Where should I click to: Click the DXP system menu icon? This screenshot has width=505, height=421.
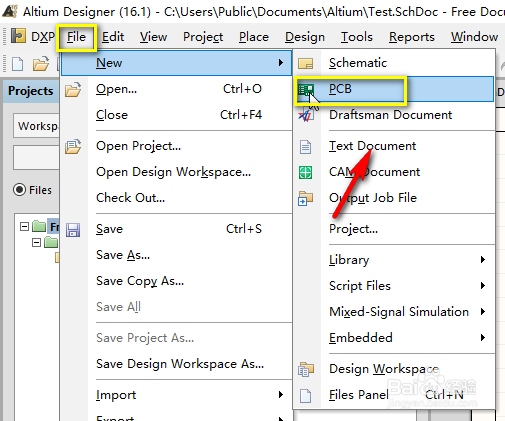[18, 36]
